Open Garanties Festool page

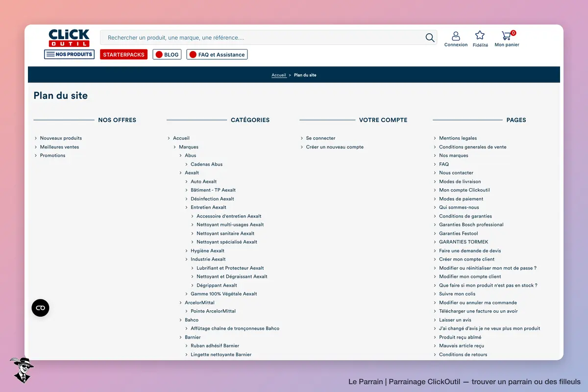(x=459, y=233)
